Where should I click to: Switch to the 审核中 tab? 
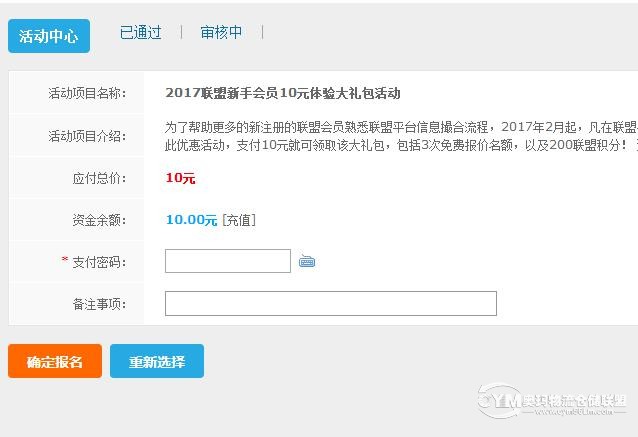(221, 32)
